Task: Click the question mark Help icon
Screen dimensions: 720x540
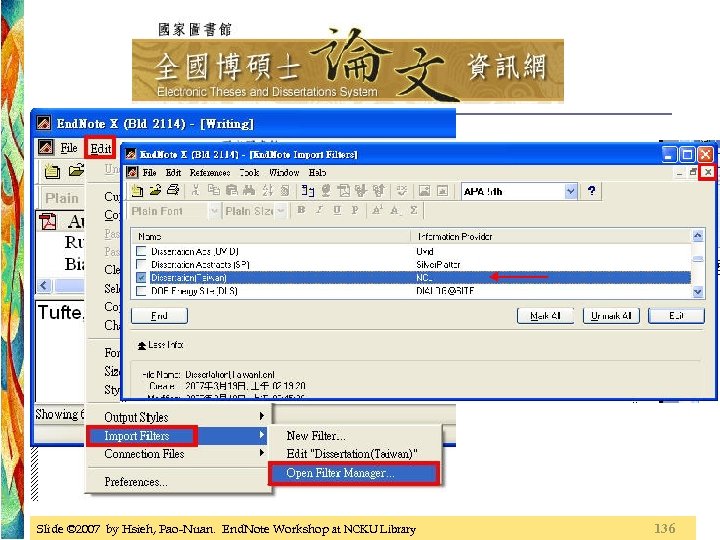Action: pyautogui.click(x=591, y=191)
